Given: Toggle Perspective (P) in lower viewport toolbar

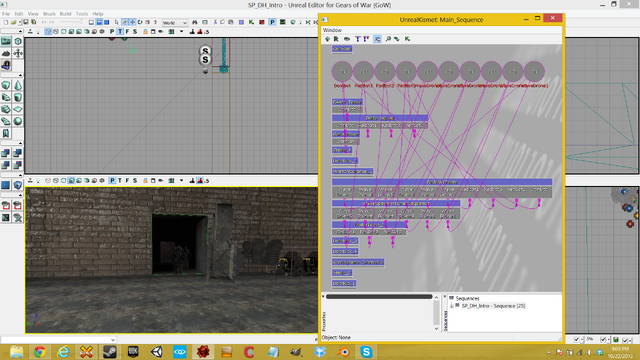Looking at the screenshot, I should click(x=112, y=180).
